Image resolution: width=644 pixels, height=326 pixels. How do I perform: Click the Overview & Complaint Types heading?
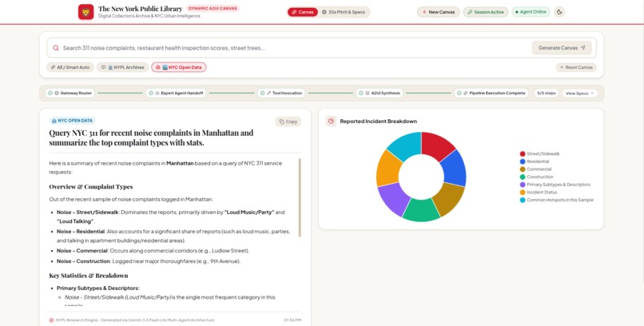(91, 187)
